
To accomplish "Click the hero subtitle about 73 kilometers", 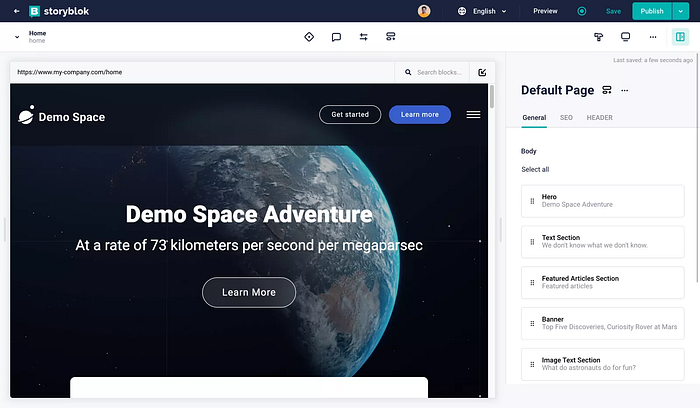I will pyautogui.click(x=249, y=246).
